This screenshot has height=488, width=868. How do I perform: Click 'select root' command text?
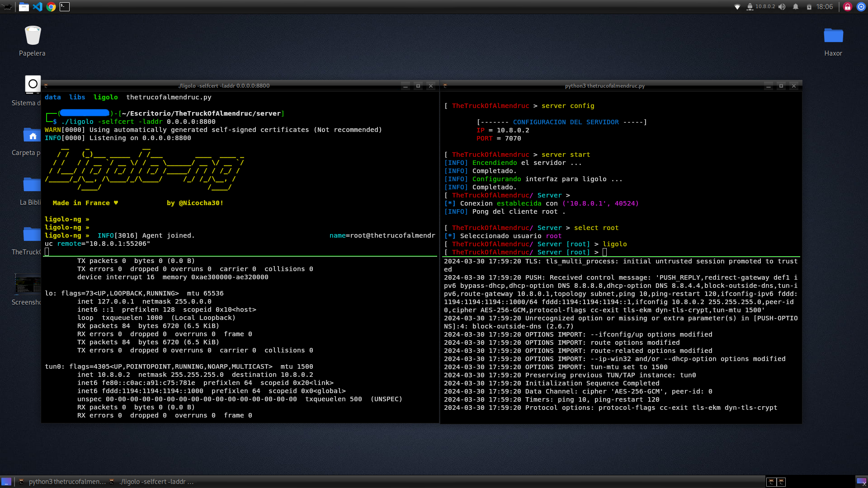pyautogui.click(x=596, y=228)
